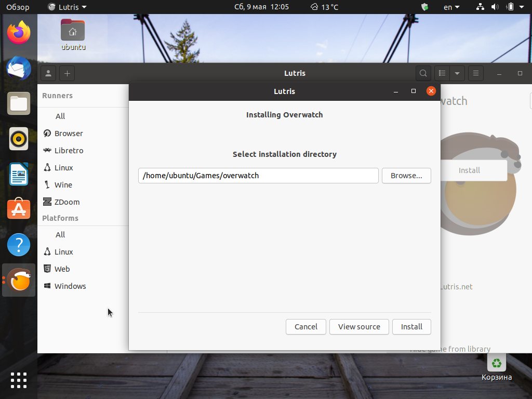Show applications grid at dock bottom

[19, 380]
